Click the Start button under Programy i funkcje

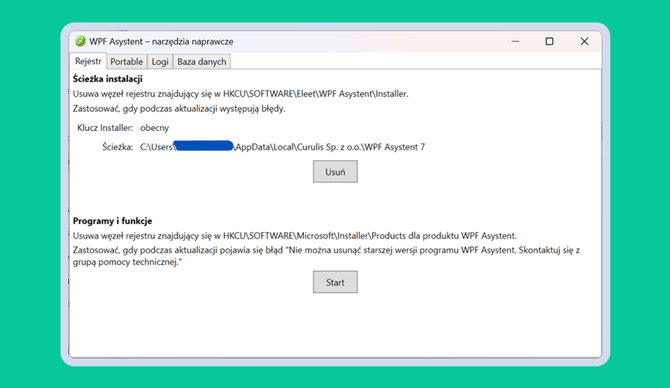[335, 282]
